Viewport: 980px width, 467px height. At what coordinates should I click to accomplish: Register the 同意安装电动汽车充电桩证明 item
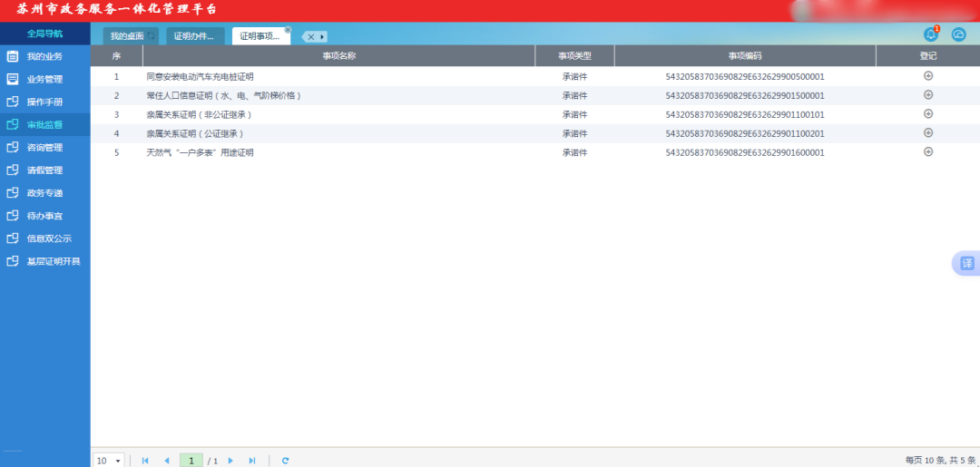[x=927, y=76]
